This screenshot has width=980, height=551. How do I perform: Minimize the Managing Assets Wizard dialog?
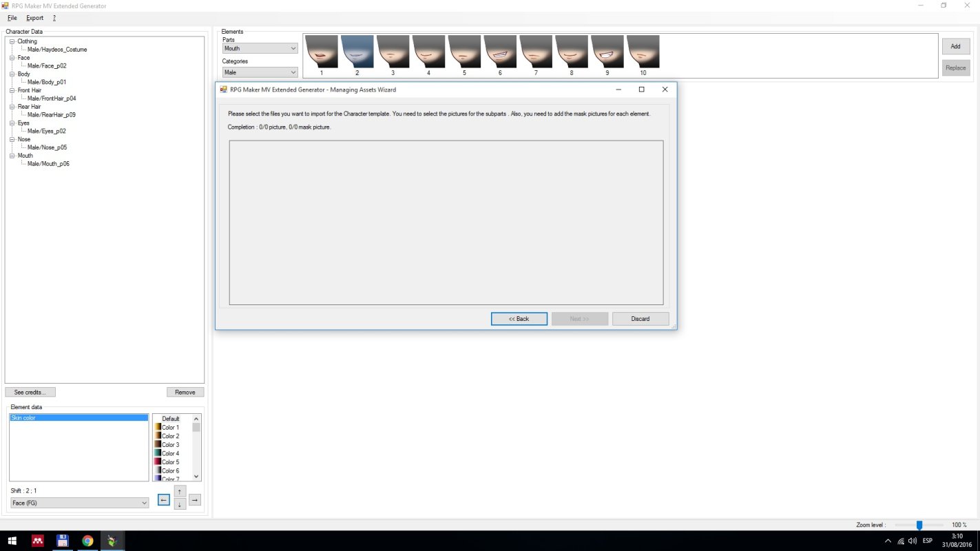point(618,90)
